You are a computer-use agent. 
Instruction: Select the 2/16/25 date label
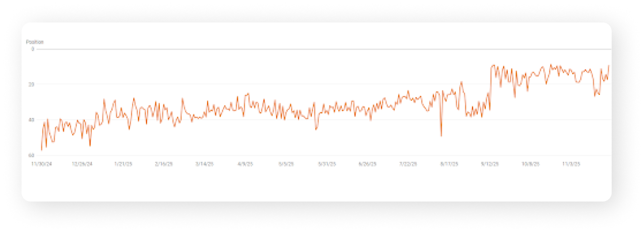(163, 164)
